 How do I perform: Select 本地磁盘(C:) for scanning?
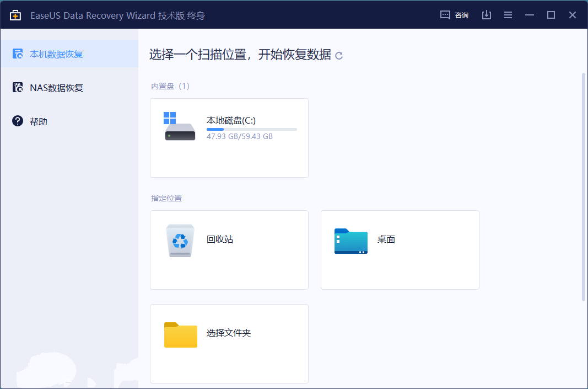pos(231,120)
